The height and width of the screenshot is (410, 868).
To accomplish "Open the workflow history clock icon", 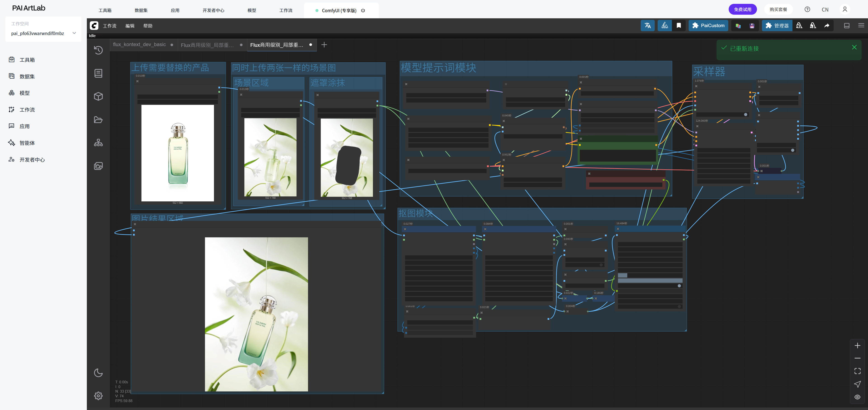I will (98, 50).
